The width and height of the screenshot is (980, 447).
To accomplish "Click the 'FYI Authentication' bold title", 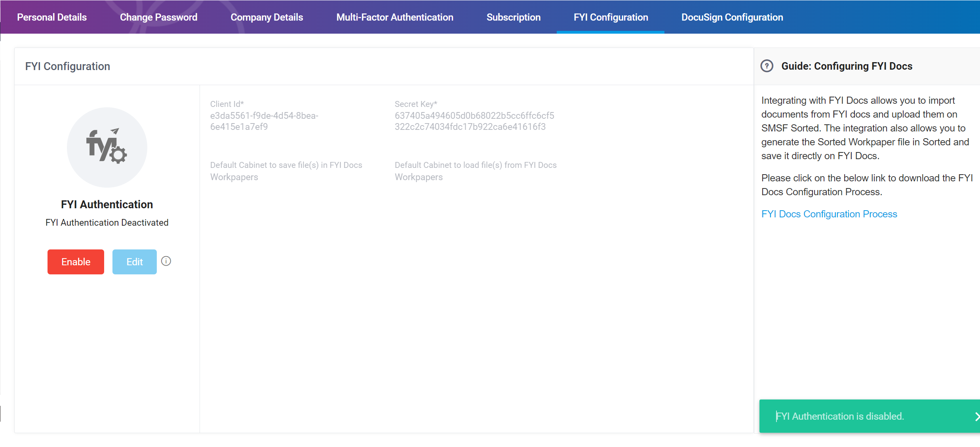I will tap(107, 204).
